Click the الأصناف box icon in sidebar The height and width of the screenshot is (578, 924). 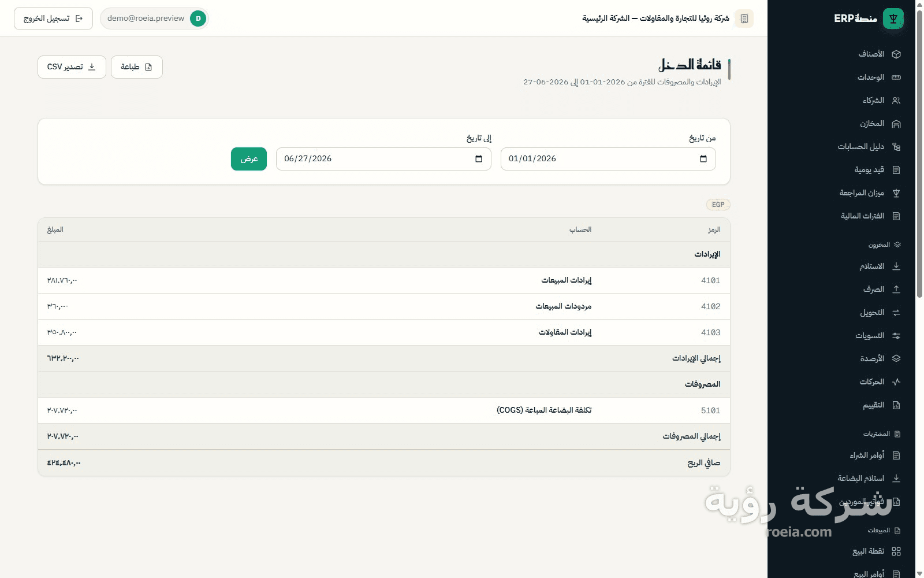tap(896, 54)
